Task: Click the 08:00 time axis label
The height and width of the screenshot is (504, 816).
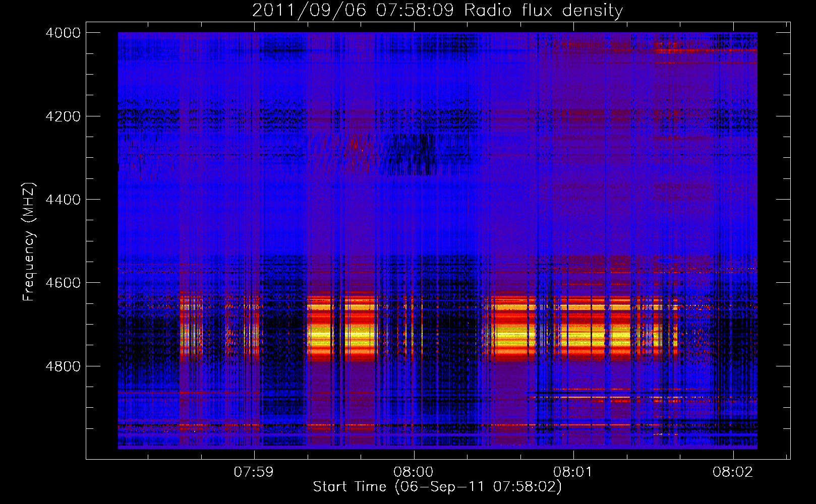Action: click(x=414, y=472)
